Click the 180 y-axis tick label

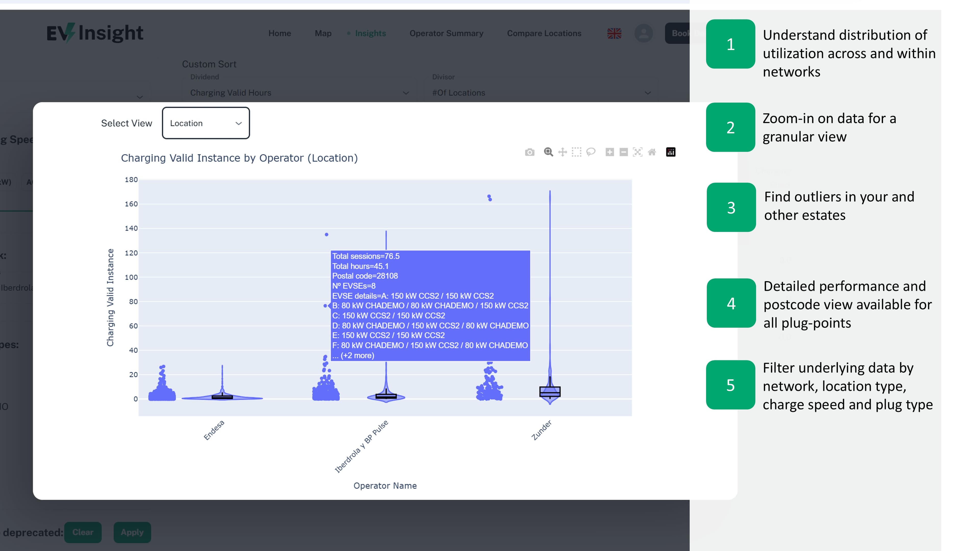click(x=131, y=180)
